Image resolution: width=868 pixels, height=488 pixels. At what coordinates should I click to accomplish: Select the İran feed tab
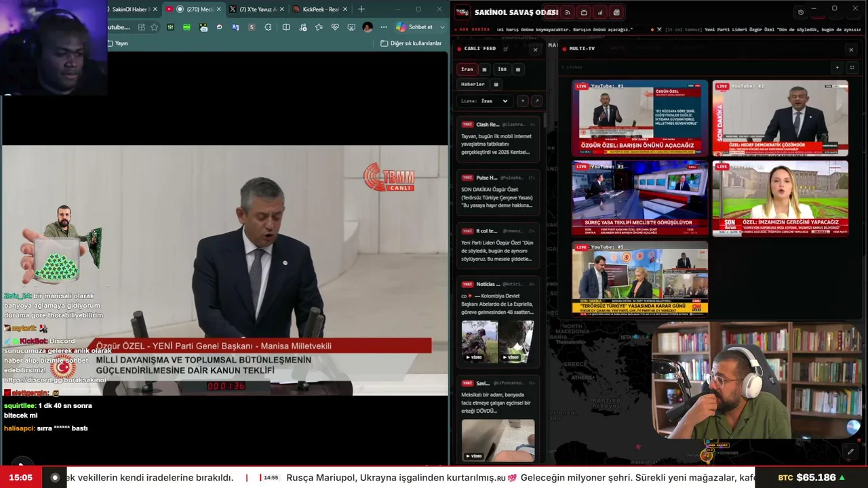467,69
